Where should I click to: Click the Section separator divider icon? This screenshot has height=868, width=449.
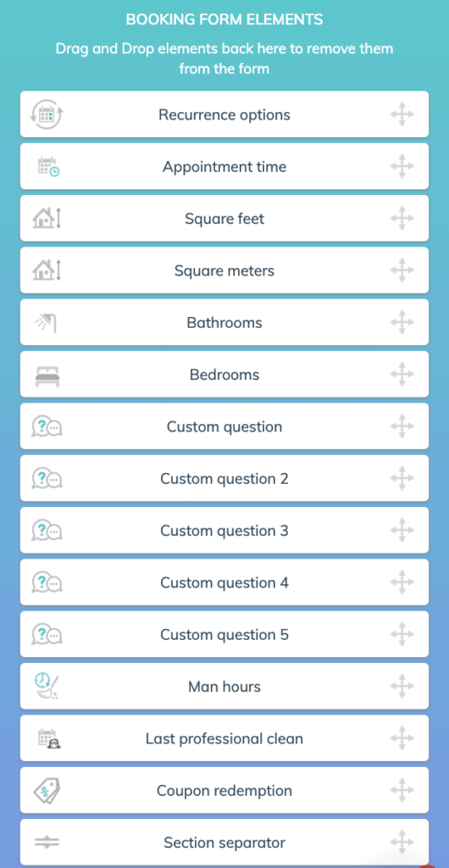coord(47,843)
